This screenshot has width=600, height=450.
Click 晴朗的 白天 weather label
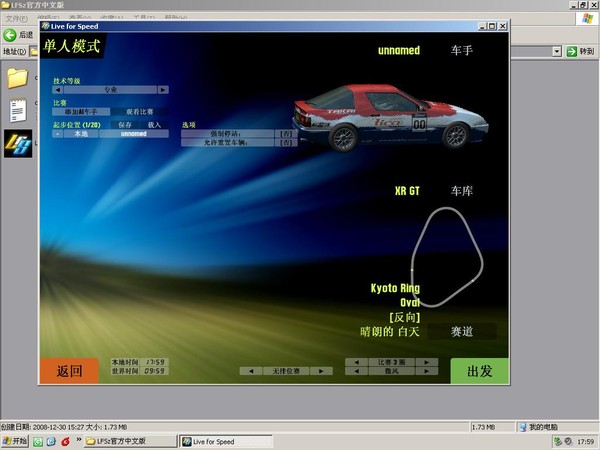pyautogui.click(x=390, y=331)
